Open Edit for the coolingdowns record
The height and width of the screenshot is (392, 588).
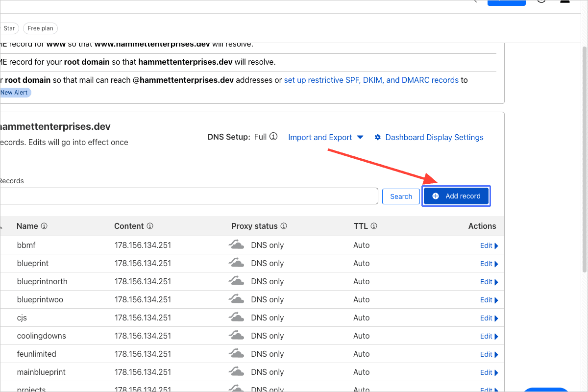[x=489, y=336]
